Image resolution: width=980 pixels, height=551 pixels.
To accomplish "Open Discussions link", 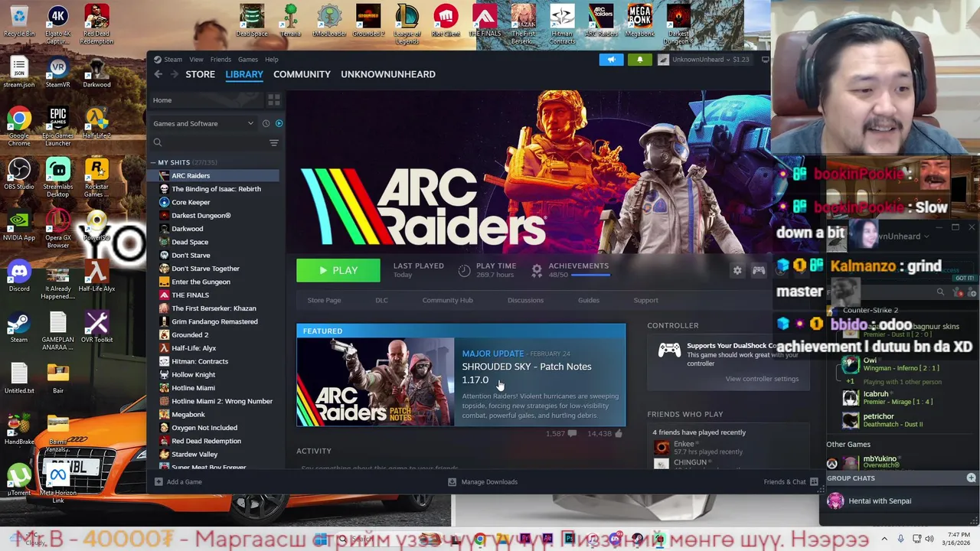I will pos(525,300).
